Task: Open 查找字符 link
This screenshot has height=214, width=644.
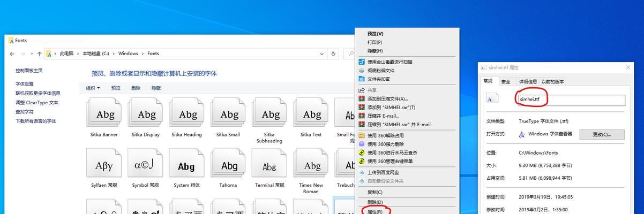Action: [x=25, y=112]
